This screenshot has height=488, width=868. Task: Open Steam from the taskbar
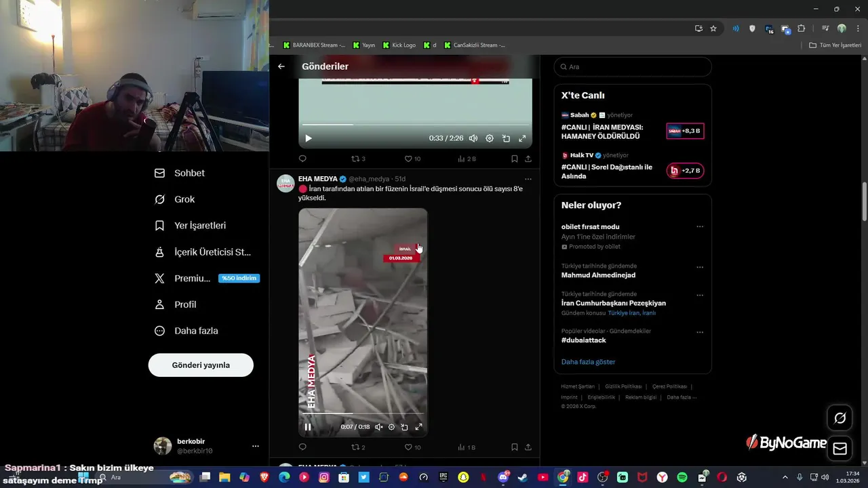[524, 477]
